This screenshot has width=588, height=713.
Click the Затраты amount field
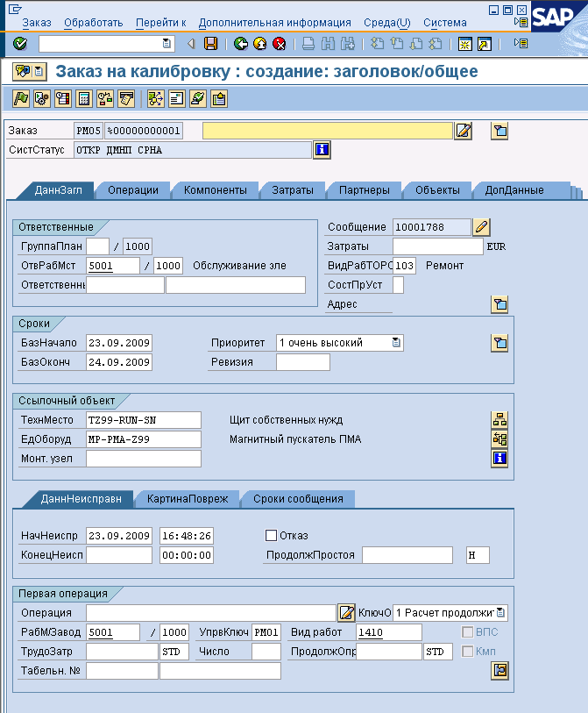point(437,246)
